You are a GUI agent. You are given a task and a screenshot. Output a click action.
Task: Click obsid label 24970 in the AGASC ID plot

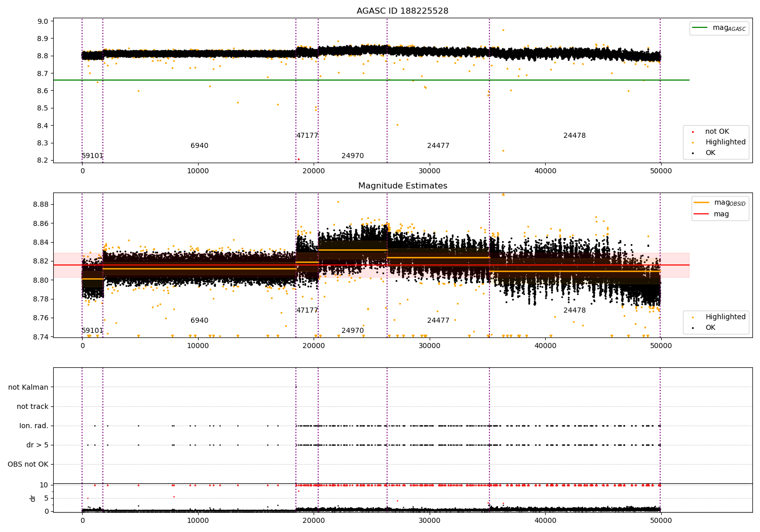[x=353, y=156]
